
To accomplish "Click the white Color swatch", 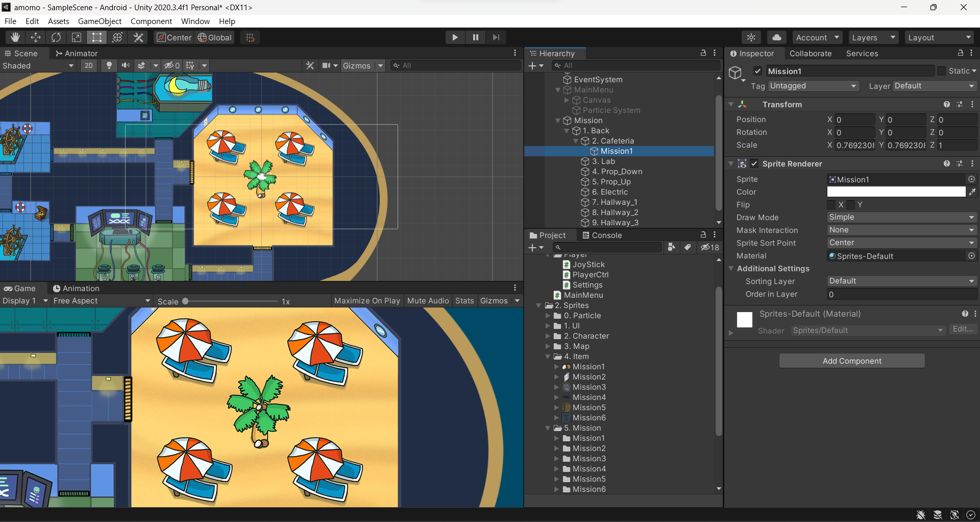I will pyautogui.click(x=896, y=192).
